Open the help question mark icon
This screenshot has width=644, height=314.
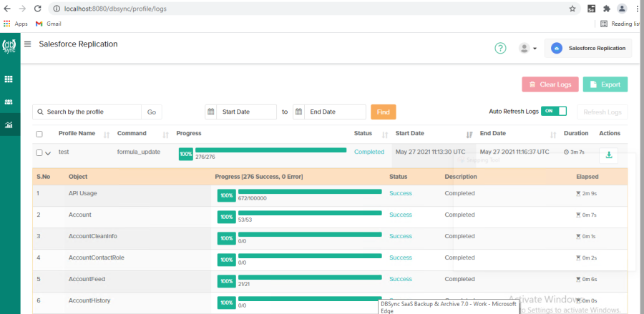[x=500, y=49]
